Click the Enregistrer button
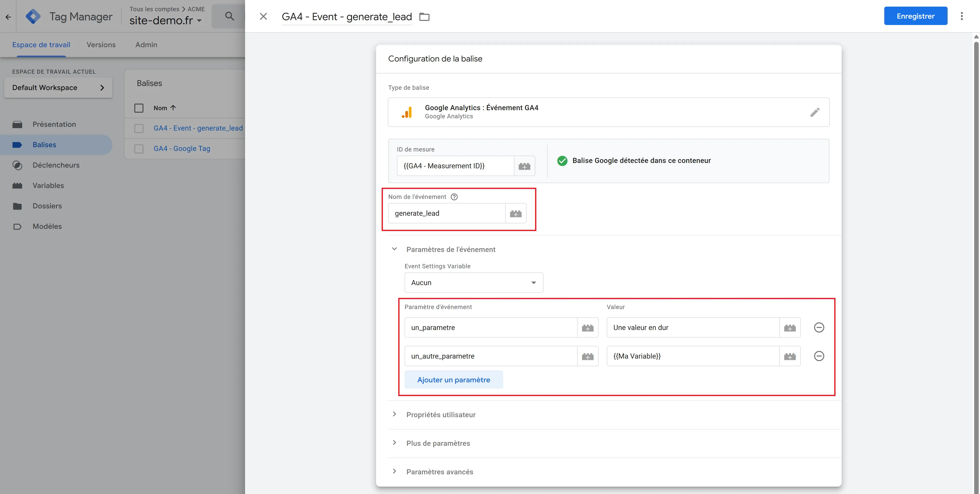 tap(915, 16)
